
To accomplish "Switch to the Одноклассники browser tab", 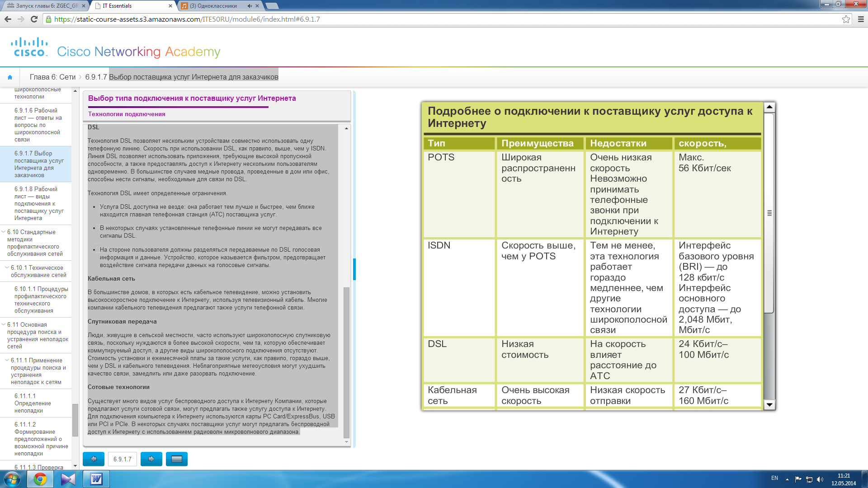I will pos(212,6).
